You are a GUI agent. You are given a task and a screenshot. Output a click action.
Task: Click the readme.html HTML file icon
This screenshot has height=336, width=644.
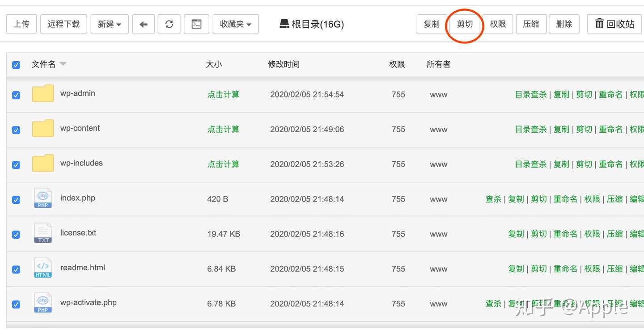pos(43,268)
